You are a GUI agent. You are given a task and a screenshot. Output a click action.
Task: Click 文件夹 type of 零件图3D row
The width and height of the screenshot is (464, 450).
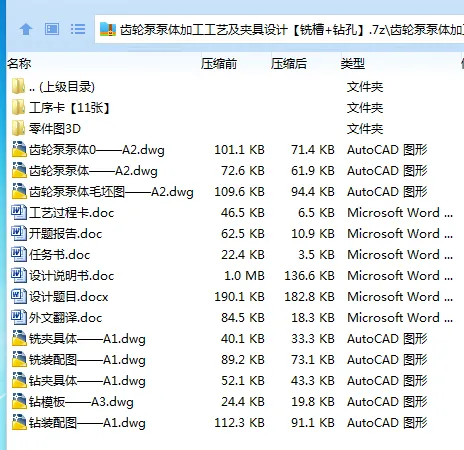(x=365, y=129)
